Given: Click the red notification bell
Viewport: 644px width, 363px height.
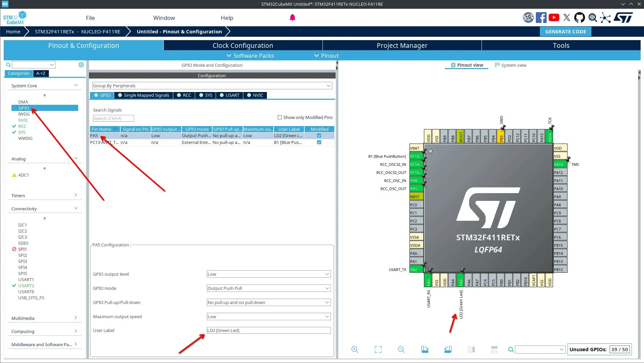Looking at the screenshot, I should click(293, 18).
